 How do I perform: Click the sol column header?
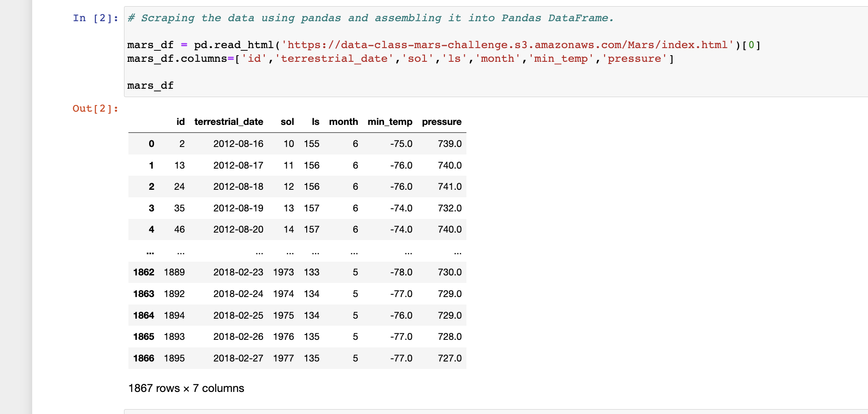tap(288, 122)
